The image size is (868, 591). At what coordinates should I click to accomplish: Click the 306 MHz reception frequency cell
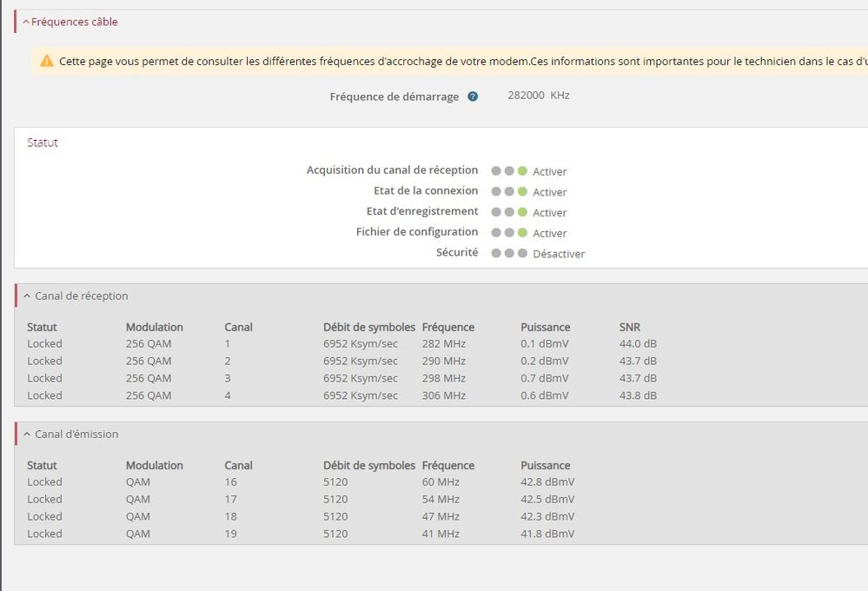pyautogui.click(x=443, y=395)
